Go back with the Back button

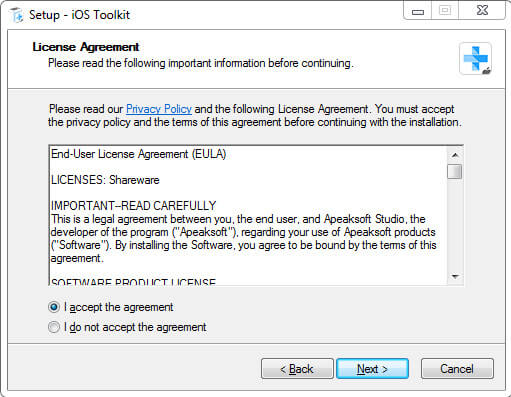click(x=297, y=369)
